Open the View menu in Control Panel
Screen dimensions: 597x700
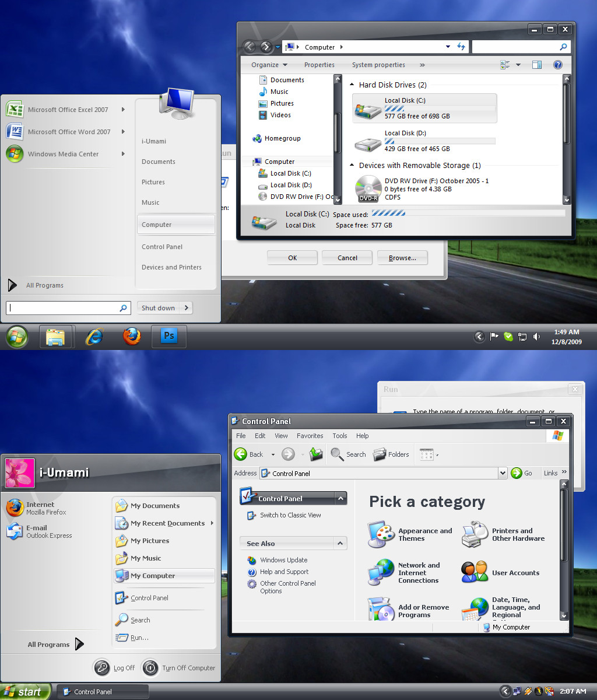pos(281,436)
